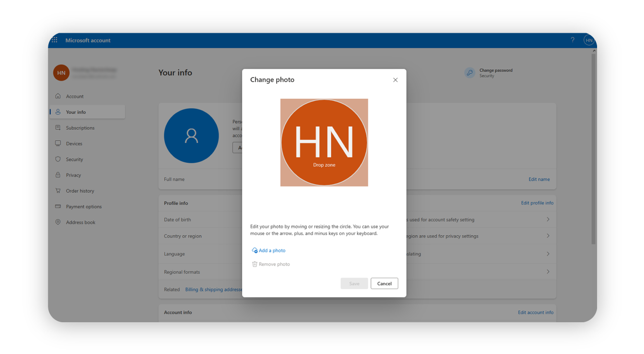Select the Order history icon
The width and height of the screenshot is (644, 354).
click(x=58, y=190)
